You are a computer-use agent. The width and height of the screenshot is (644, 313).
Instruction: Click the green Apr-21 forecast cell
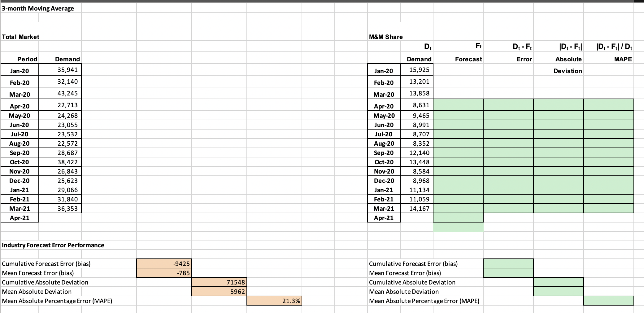pyautogui.click(x=458, y=218)
